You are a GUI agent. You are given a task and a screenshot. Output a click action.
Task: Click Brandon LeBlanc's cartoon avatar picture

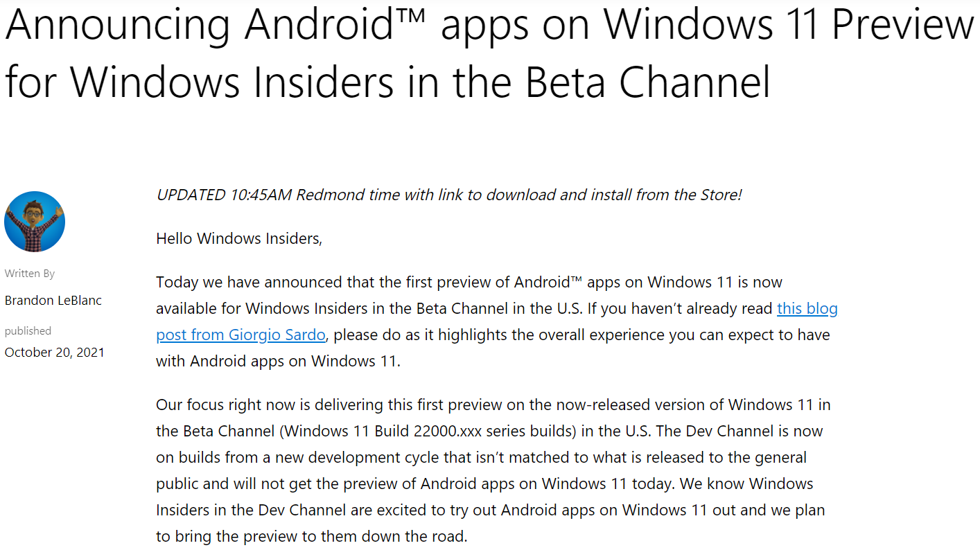pyautogui.click(x=35, y=222)
